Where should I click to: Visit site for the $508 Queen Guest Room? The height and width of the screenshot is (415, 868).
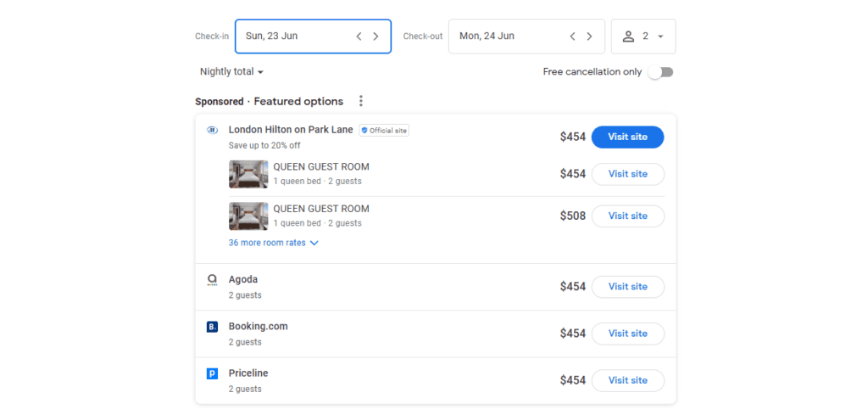(627, 216)
